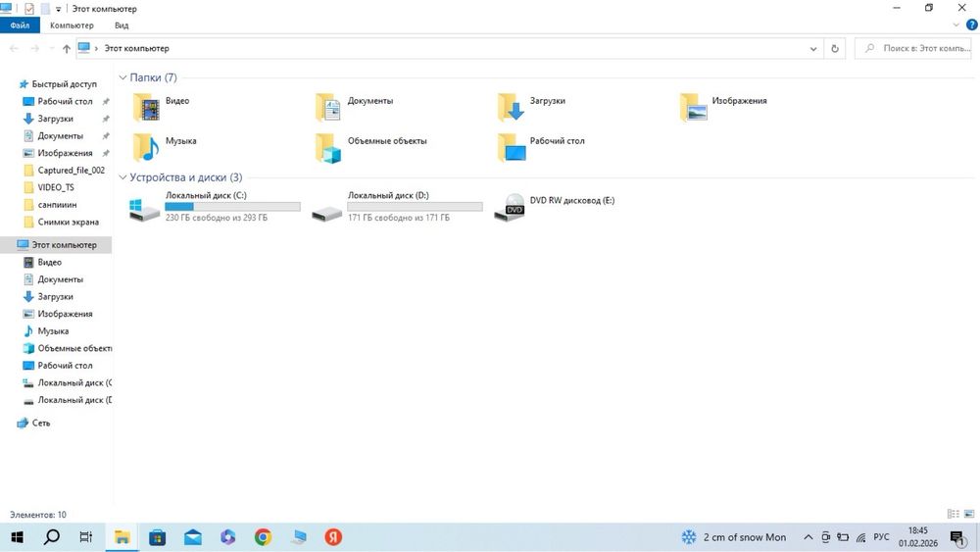Open recent locations dropdown arrow
The image size is (980, 552).
click(x=51, y=49)
